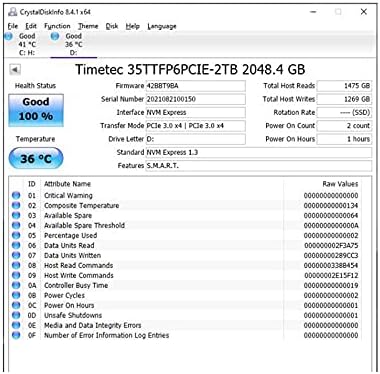Click status icon for Available Spare Threshold
The height and width of the screenshot is (374, 380).
16,225
